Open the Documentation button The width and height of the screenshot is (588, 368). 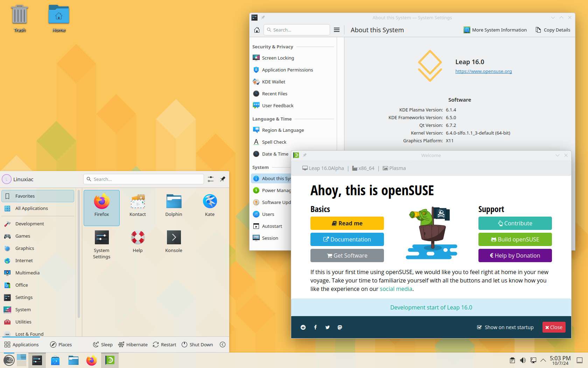pyautogui.click(x=347, y=239)
